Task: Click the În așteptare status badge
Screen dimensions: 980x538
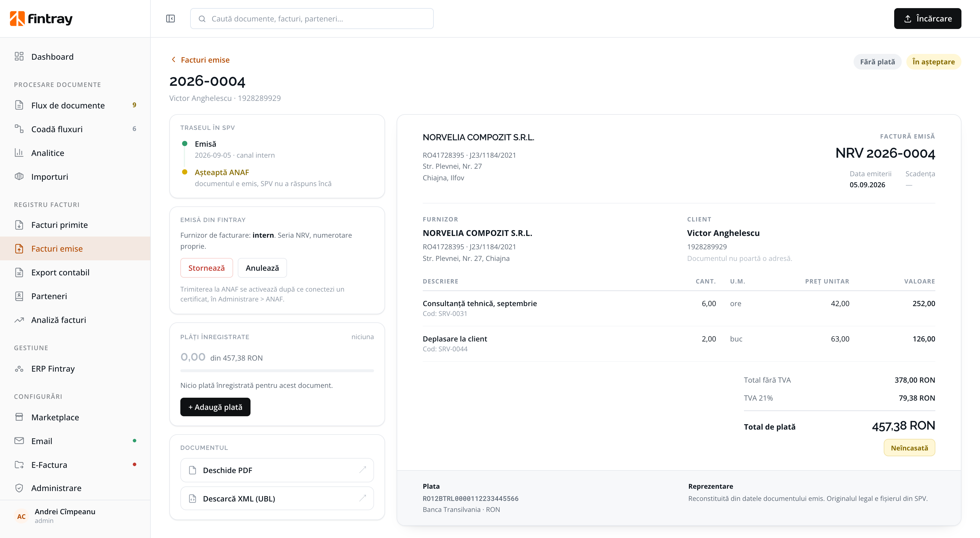Action: click(x=934, y=61)
